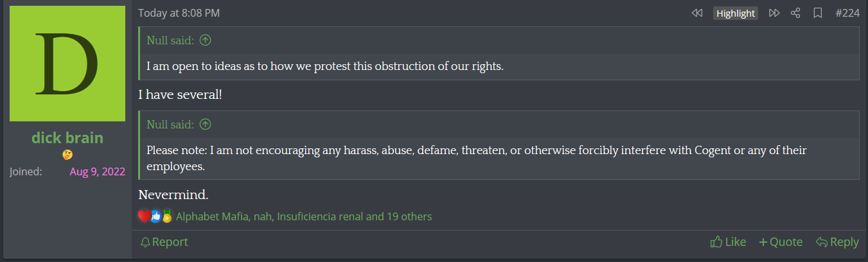Quote this post

pyautogui.click(x=781, y=242)
